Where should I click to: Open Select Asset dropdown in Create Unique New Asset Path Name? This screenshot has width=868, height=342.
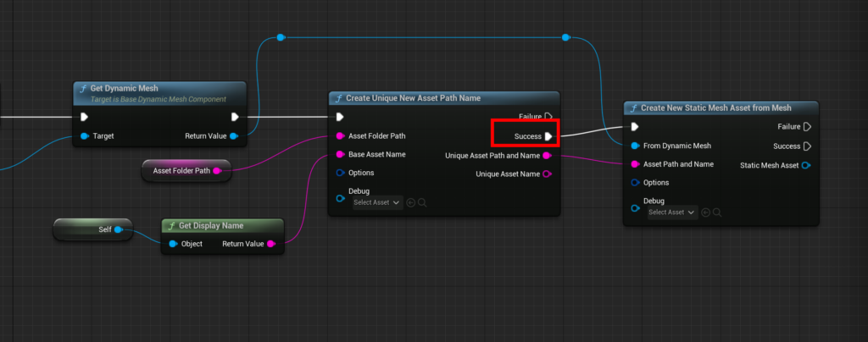point(377,203)
